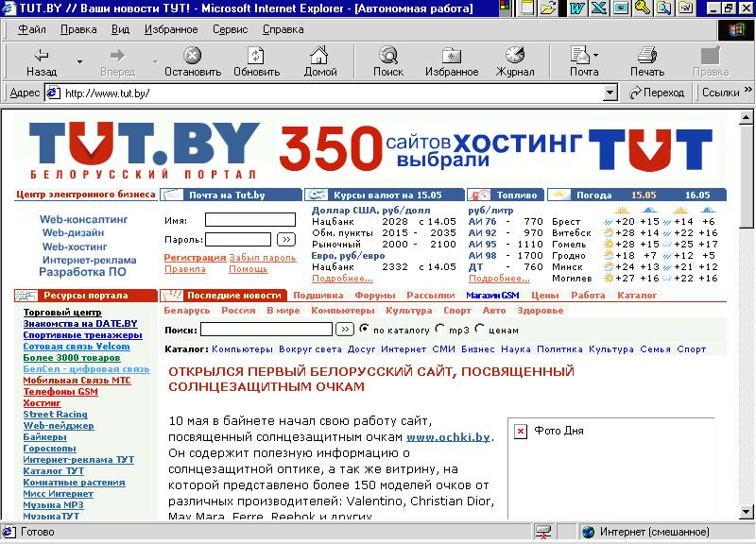
Task: Open the Беларусь news category
Action: pyautogui.click(x=186, y=311)
